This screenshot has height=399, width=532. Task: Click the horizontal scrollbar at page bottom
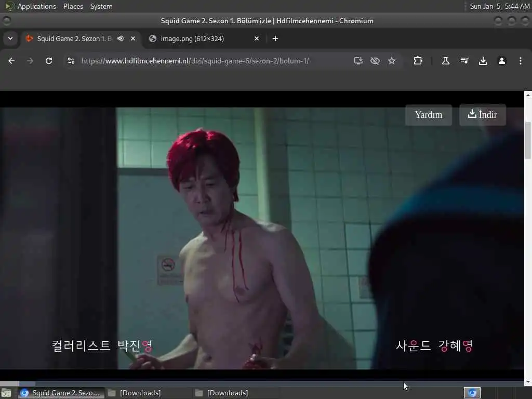[x=262, y=383]
